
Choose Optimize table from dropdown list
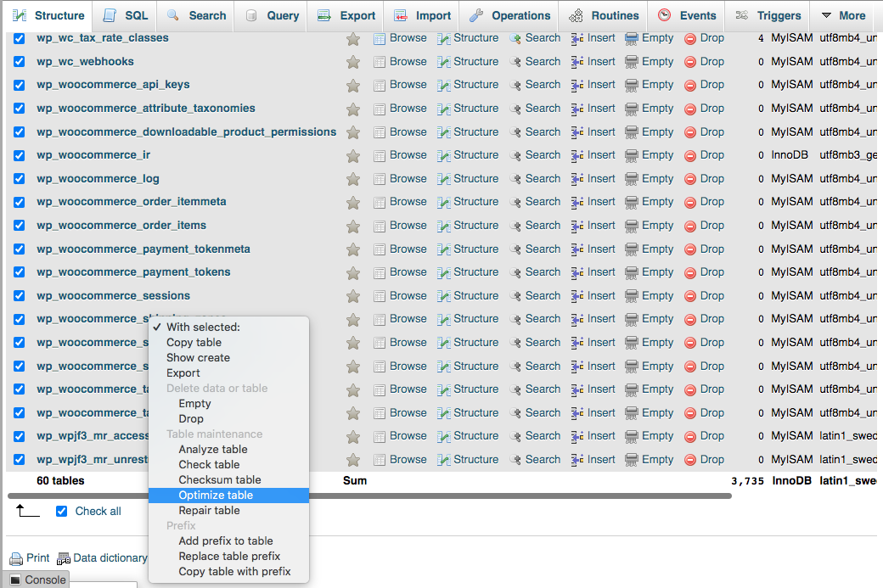point(216,496)
